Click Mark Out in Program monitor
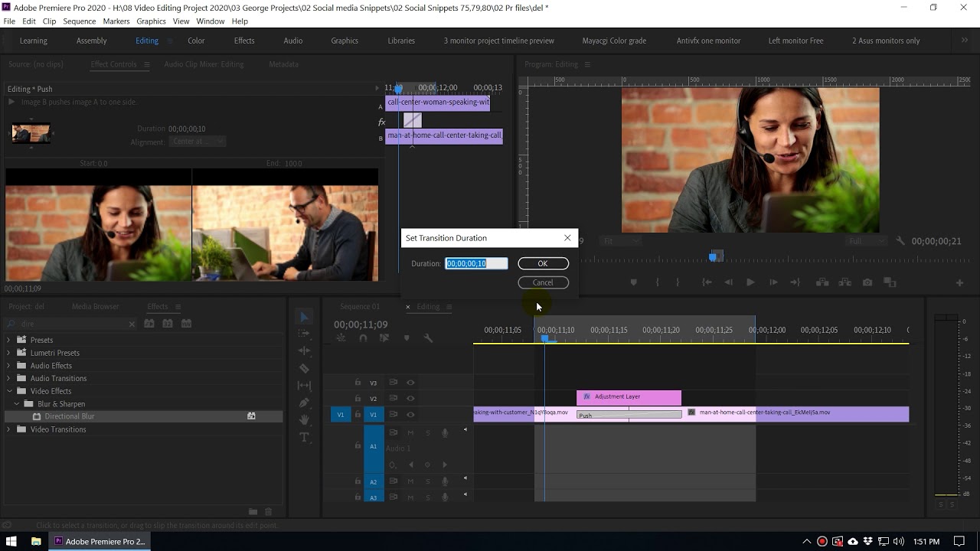The height and width of the screenshot is (551, 980). (x=678, y=282)
